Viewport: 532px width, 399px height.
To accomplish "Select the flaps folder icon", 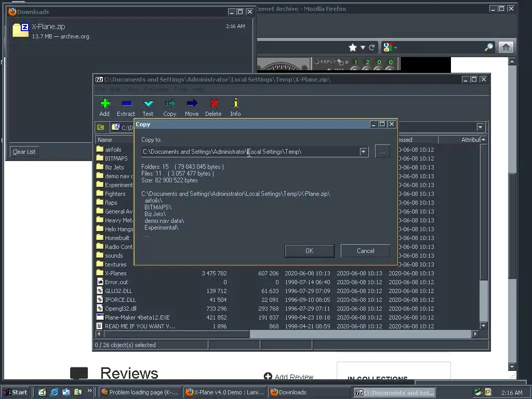I will point(100,202).
